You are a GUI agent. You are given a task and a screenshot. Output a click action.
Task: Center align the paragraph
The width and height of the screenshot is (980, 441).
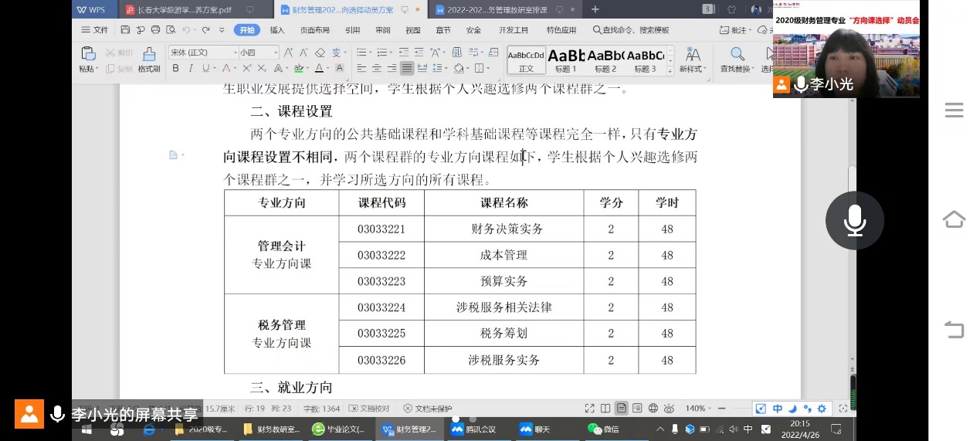tap(377, 68)
